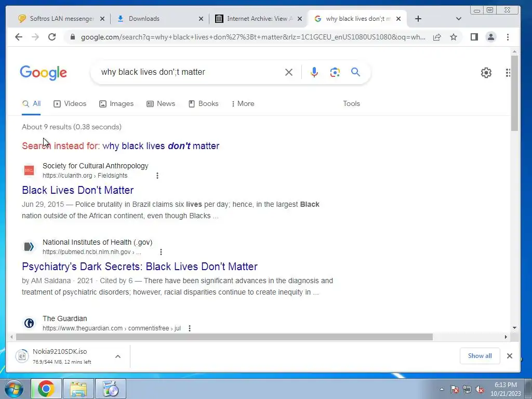Open the Chrome side panel
The height and width of the screenshot is (399, 532).
pos(474,37)
